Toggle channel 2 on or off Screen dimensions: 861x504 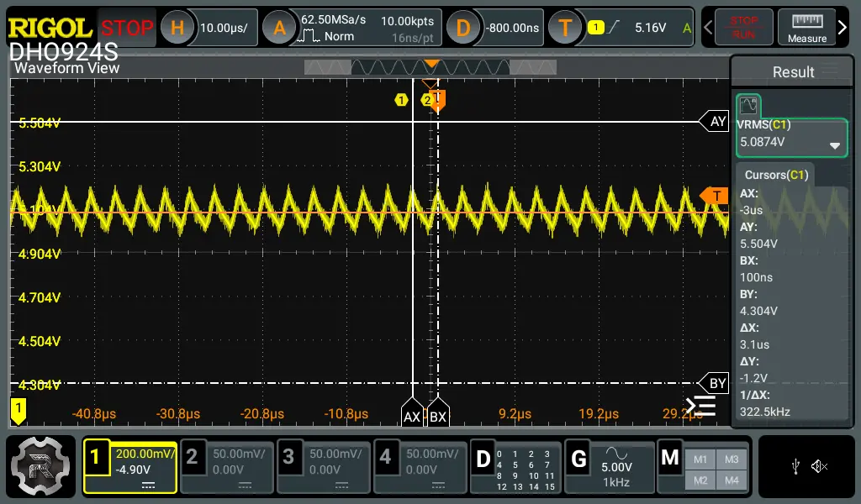pyautogui.click(x=192, y=457)
